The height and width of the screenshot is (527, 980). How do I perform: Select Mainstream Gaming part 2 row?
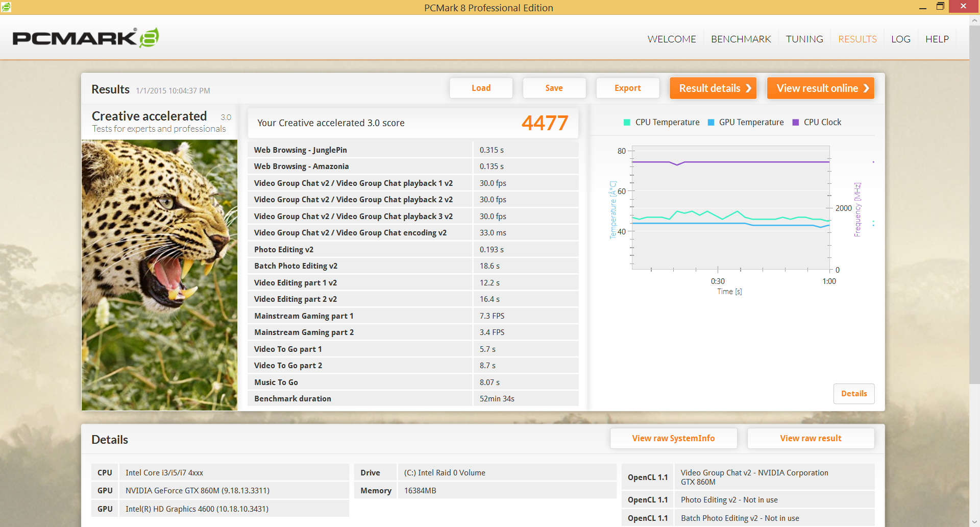click(413, 332)
